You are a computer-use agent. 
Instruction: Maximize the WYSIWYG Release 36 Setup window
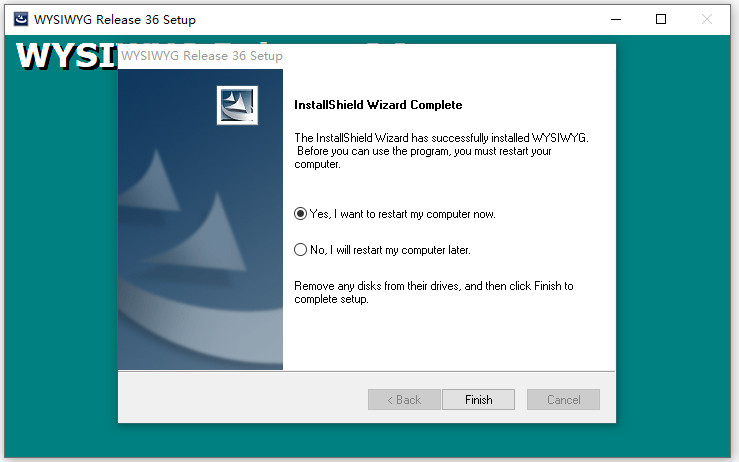click(661, 19)
